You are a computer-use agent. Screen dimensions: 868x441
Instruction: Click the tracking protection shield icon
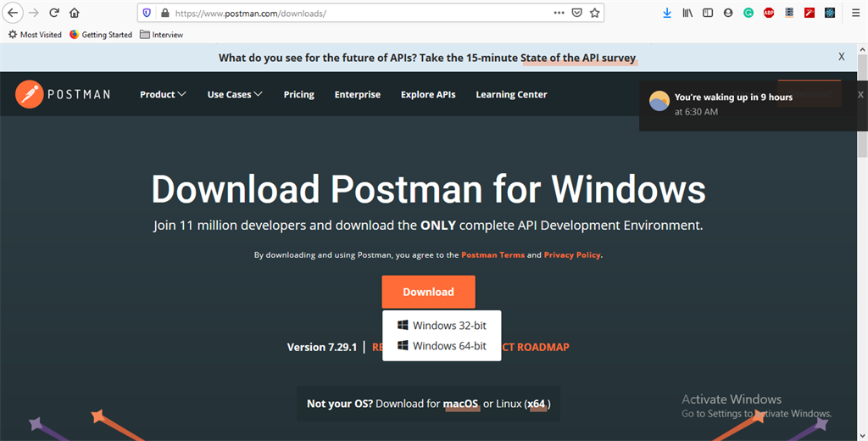[x=147, y=13]
